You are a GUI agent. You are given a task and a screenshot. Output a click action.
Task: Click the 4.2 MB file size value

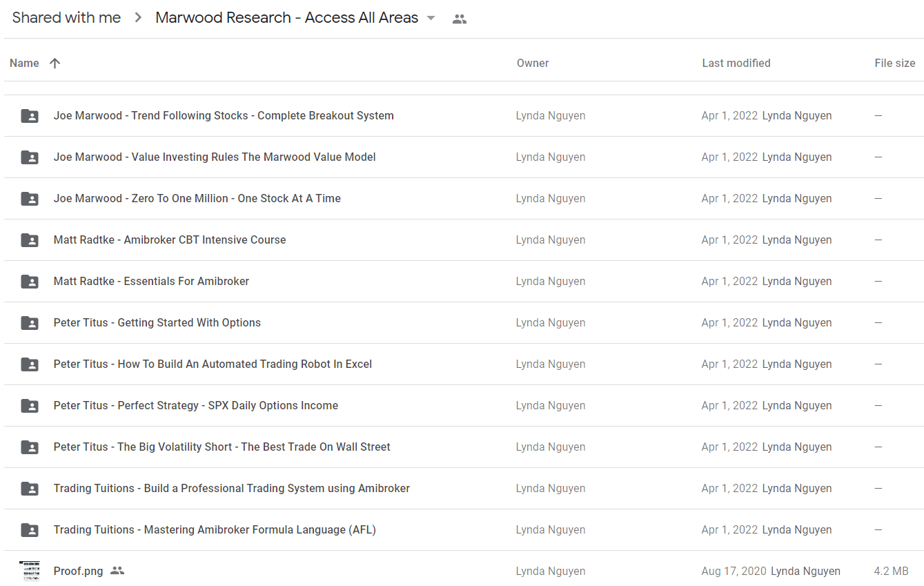[891, 572]
